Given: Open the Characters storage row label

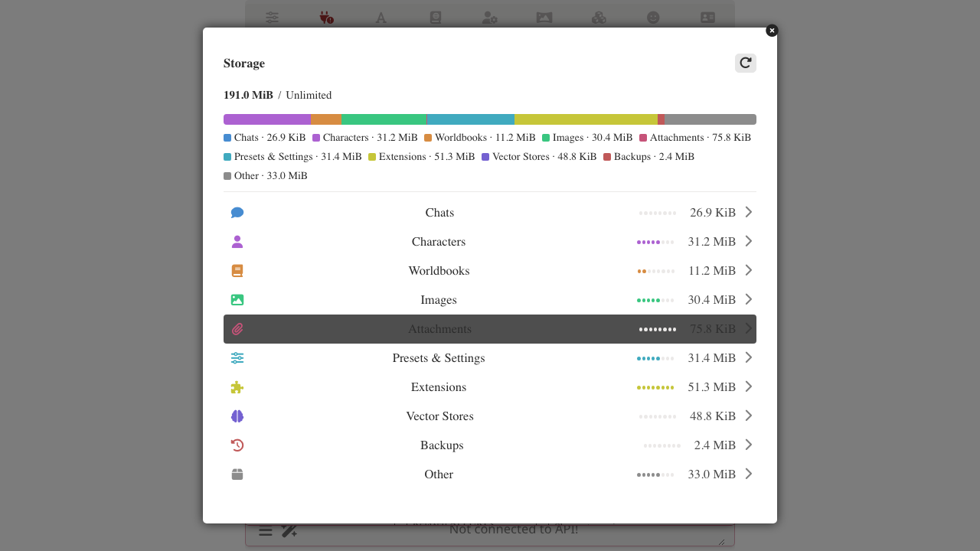Looking at the screenshot, I should (439, 242).
